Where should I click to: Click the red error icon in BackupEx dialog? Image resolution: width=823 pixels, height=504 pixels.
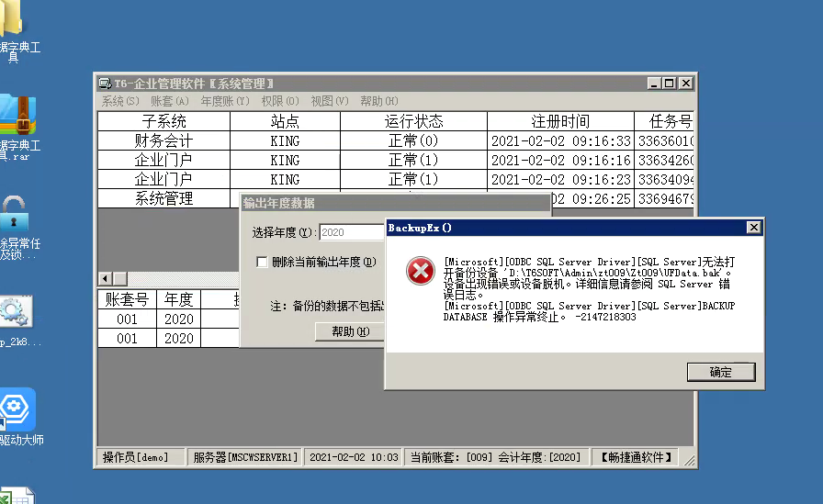coord(421,271)
